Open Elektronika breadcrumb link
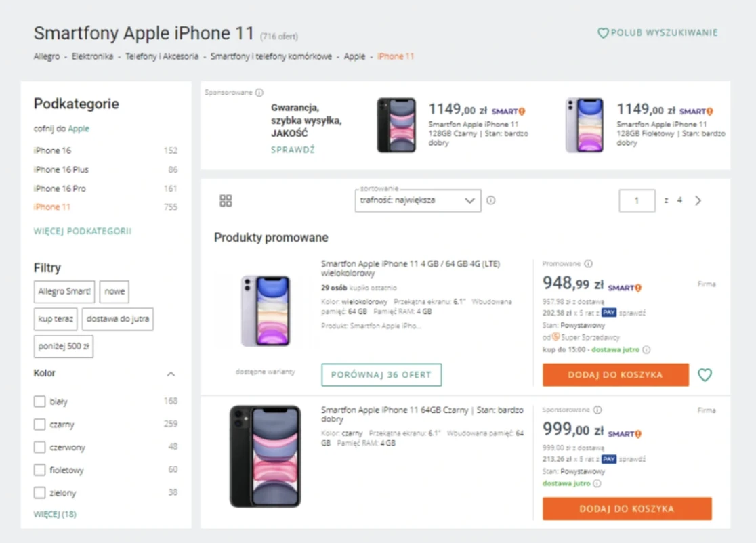Screen dimensions: 756x543 click(x=93, y=56)
